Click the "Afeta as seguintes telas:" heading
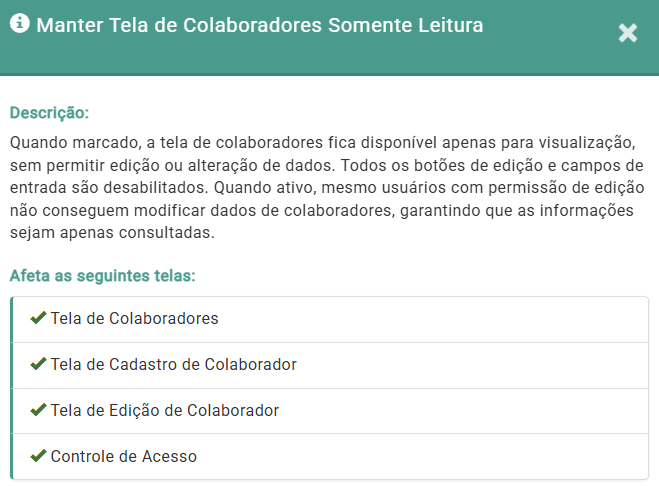This screenshot has height=486, width=659. [102, 275]
